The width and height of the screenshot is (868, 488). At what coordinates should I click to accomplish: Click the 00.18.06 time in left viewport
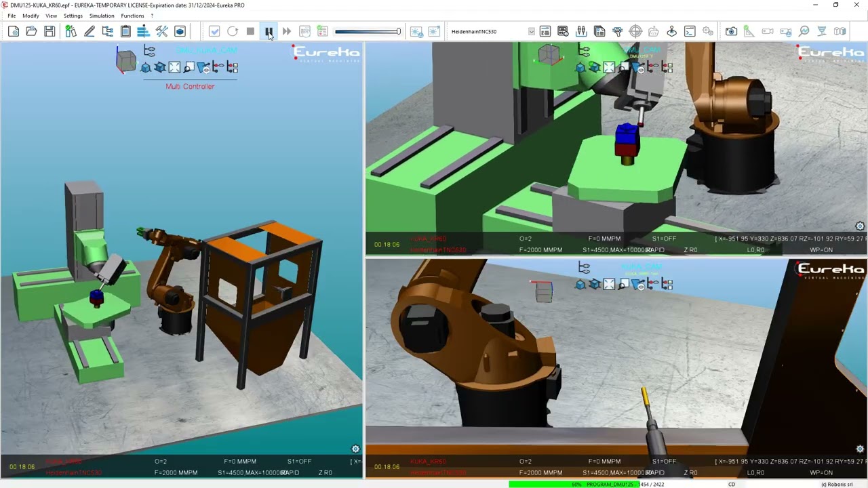(x=22, y=466)
